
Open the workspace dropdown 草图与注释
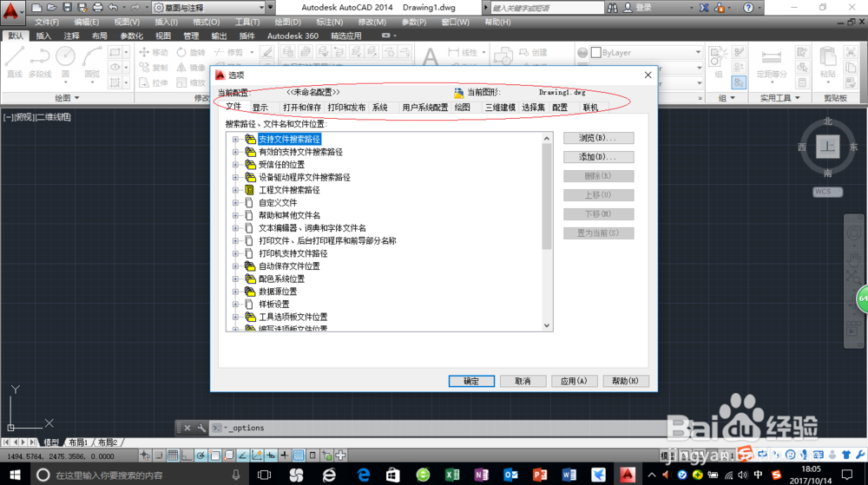tap(208, 8)
